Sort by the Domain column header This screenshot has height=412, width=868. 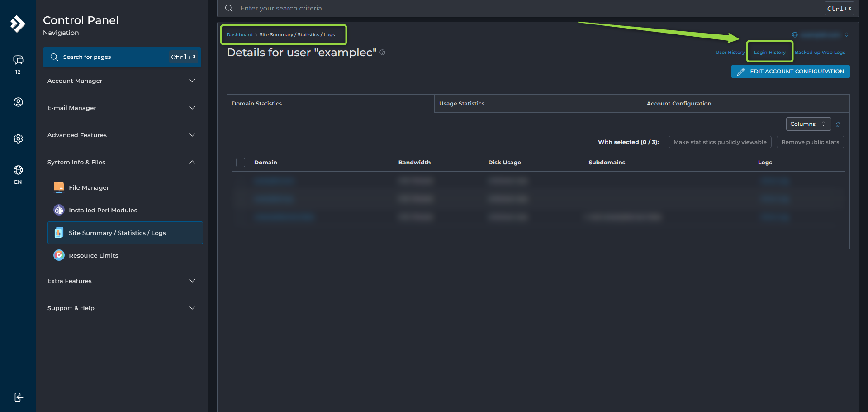click(x=266, y=163)
